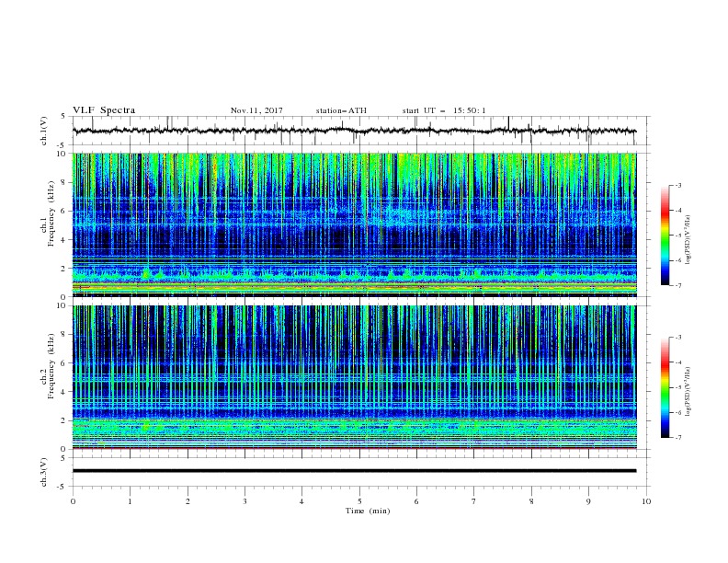Click the 'ch.3(V)' axis label
The width and height of the screenshot is (728, 563).
tap(44, 472)
